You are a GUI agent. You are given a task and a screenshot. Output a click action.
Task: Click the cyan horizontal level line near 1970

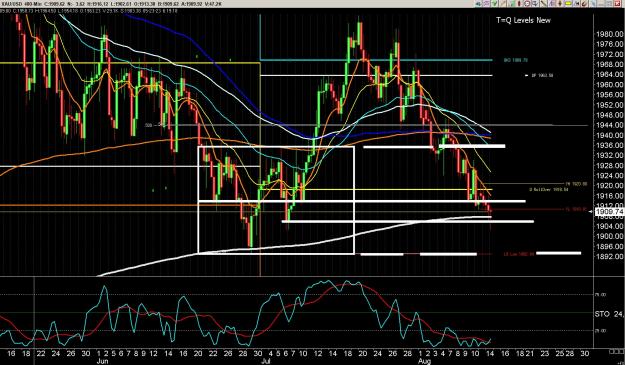click(376, 60)
